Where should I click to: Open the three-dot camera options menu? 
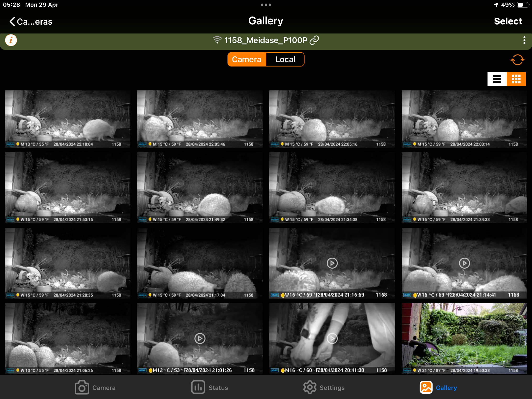click(x=524, y=40)
